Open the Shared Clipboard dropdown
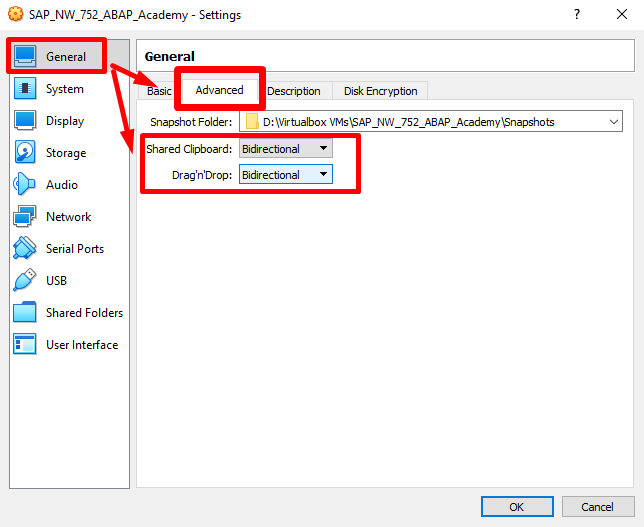The width and height of the screenshot is (644, 527). 286,148
